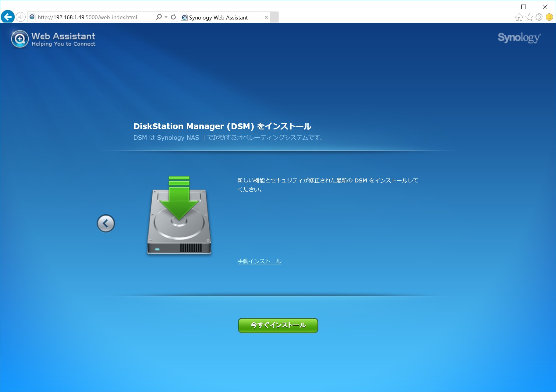Select the Synology Web Assistant tab
Image resolution: width=556 pixels, height=392 pixels.
coord(218,17)
